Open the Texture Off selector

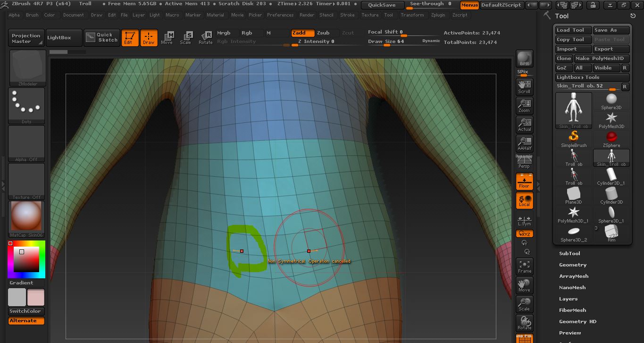(27, 182)
